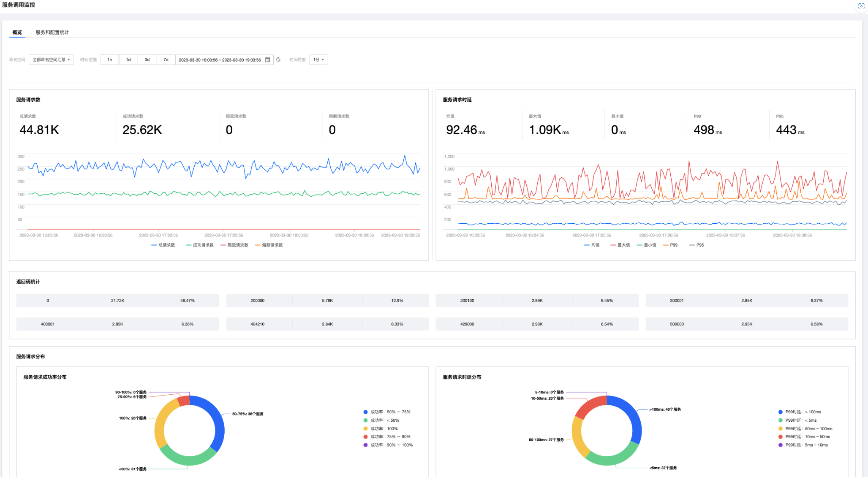Screen dimensions: 868x477
Task: Switch to the 概览 tab
Action: 17,33
